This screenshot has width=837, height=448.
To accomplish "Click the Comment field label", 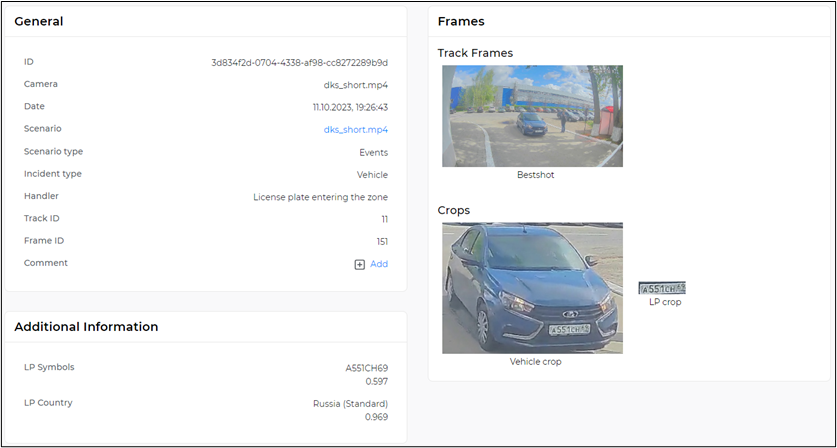I will pos(46,263).
